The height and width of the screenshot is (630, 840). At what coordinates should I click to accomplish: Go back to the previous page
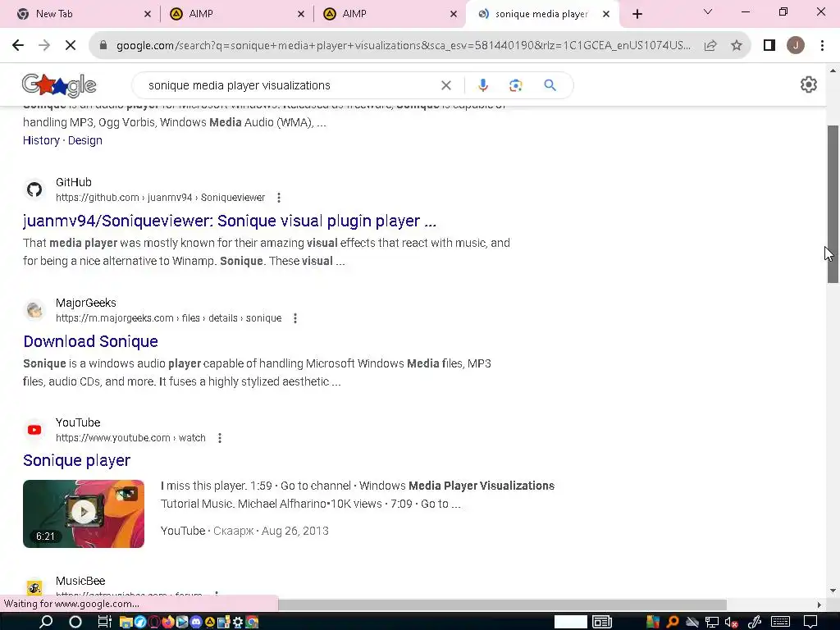click(x=18, y=46)
